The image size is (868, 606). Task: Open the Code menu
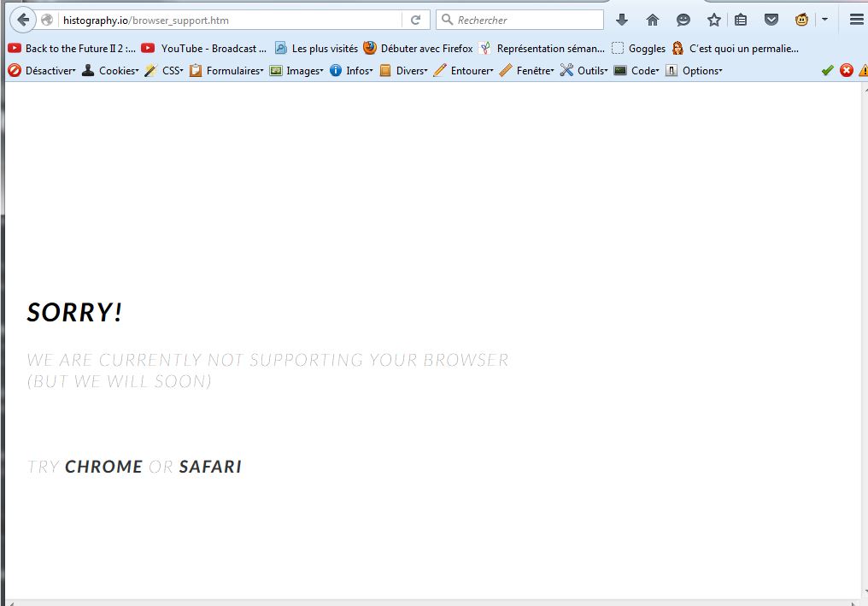(x=636, y=71)
